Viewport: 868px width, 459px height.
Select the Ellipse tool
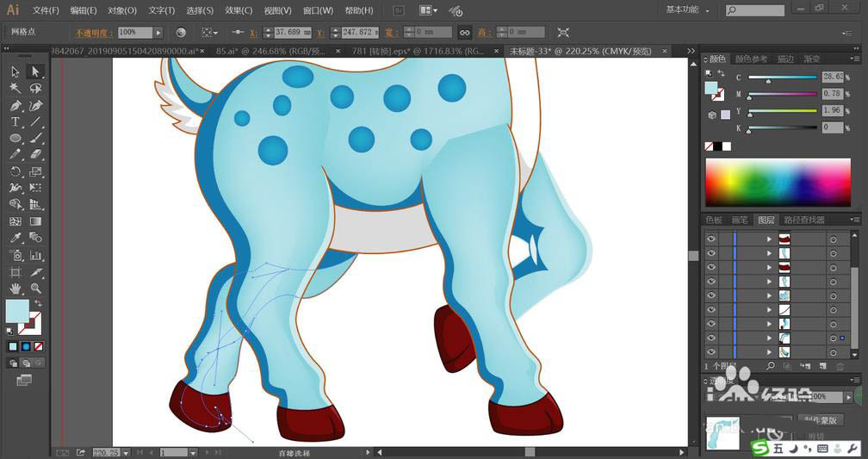point(15,138)
